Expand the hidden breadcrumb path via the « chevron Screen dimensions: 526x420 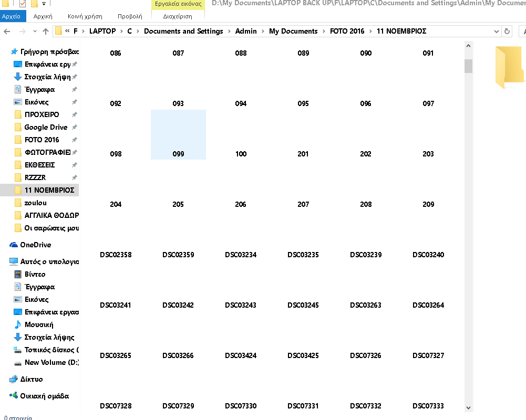67,31
